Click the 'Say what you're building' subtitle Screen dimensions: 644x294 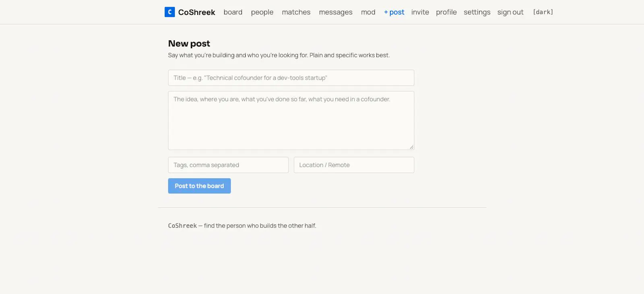click(x=279, y=55)
